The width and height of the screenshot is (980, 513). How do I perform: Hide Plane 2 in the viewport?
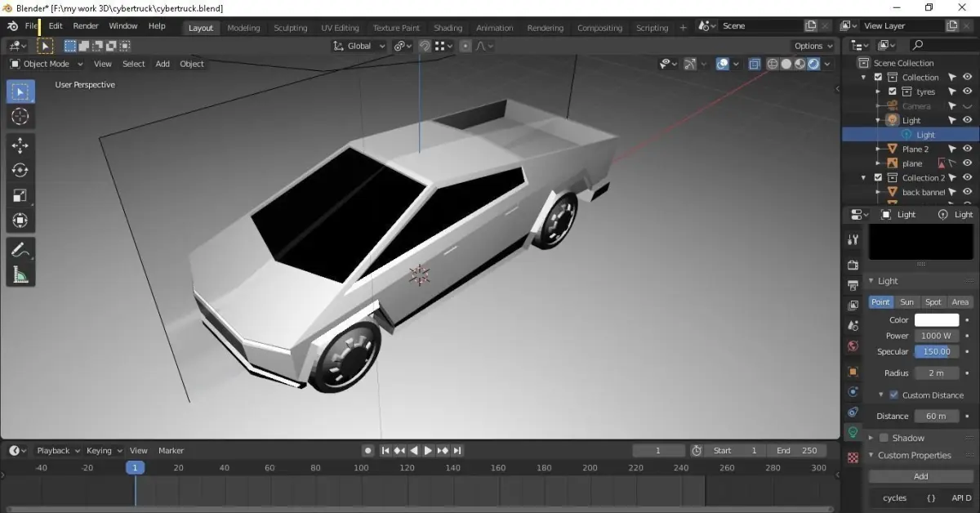point(968,149)
